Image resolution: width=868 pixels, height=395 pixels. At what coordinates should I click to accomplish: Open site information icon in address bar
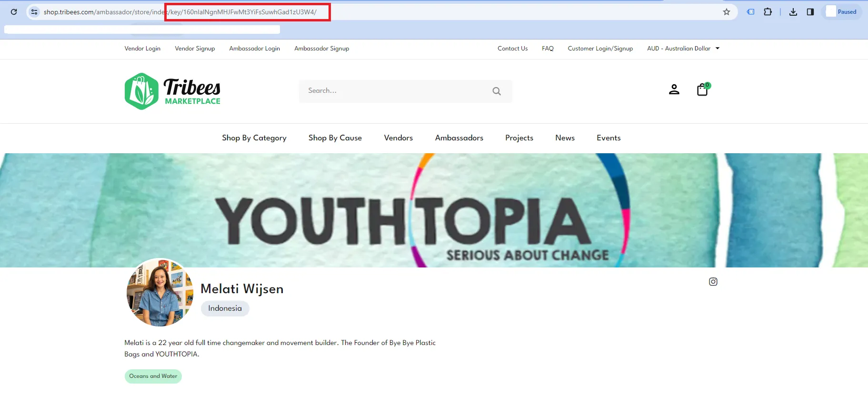pyautogui.click(x=34, y=12)
